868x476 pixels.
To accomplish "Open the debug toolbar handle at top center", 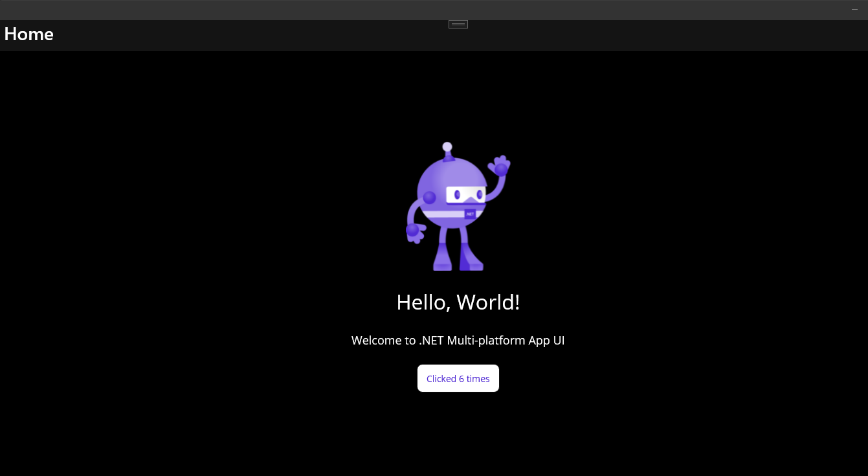I will click(458, 24).
